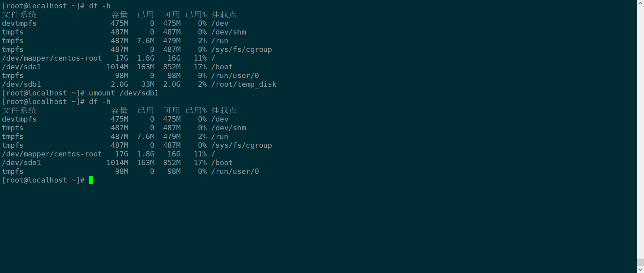Click the scrollbar up arrow
This screenshot has width=644, height=273.
[x=640, y=3]
